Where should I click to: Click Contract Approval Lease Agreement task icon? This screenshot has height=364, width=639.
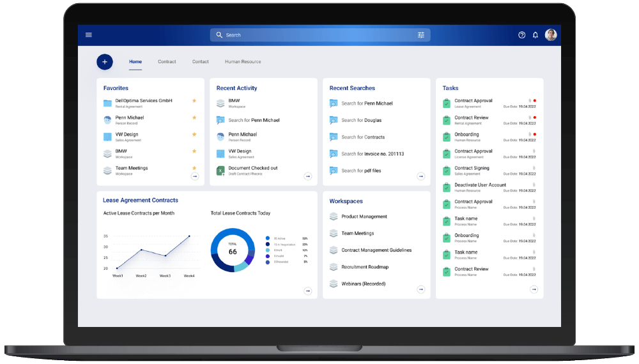[x=447, y=103]
